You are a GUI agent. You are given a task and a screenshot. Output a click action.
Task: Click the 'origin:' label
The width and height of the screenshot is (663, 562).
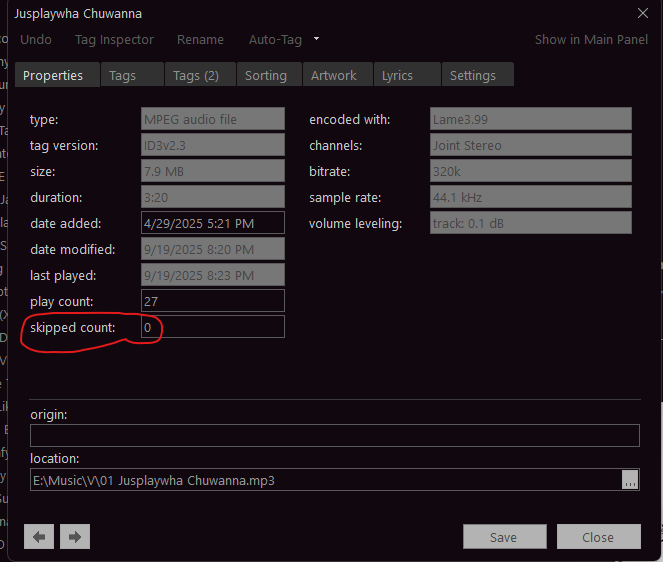[x=49, y=414]
